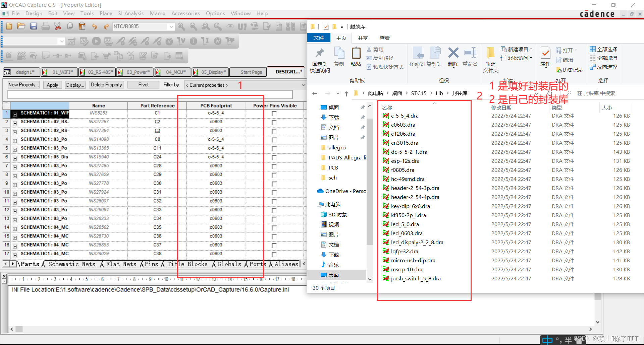Open the Filter by Current properties dropdown
Viewport: 644px width, 345px height.
pos(303,85)
